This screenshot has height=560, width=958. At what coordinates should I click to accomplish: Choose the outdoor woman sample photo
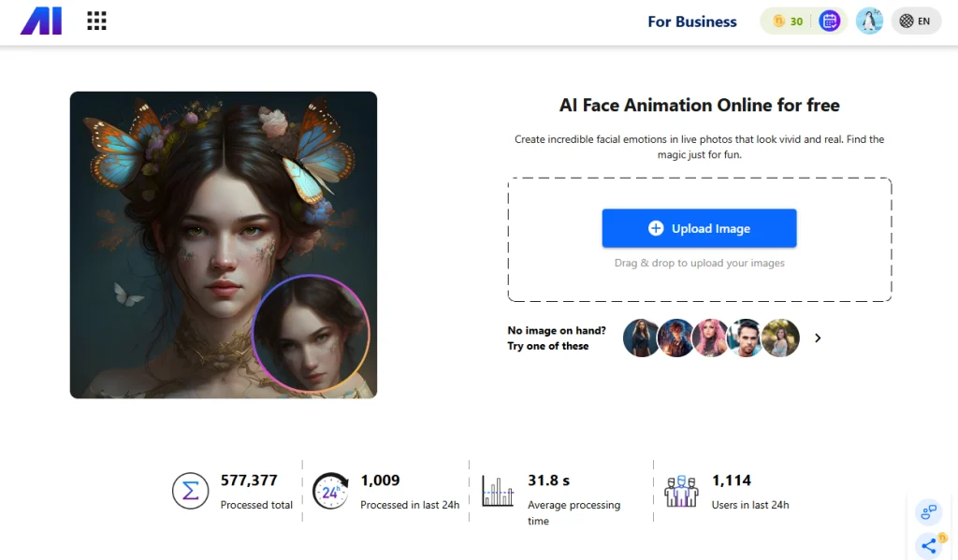coord(780,337)
